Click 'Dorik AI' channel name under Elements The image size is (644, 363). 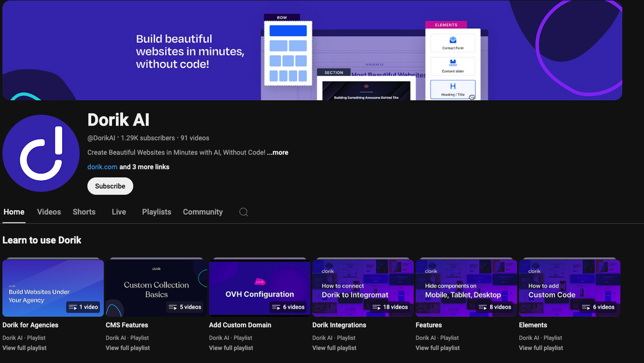pos(529,338)
